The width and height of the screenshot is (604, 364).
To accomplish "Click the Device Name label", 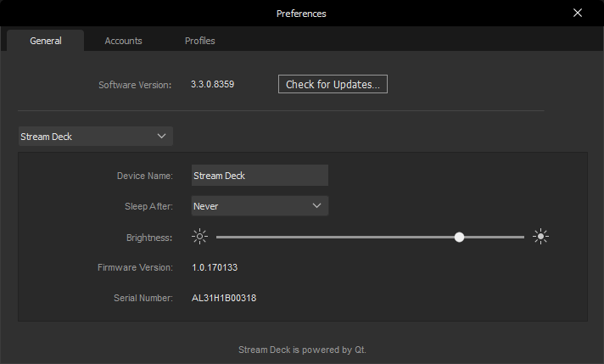I will point(144,176).
